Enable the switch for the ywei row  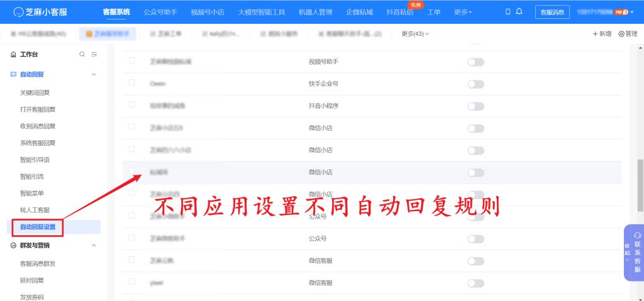[475, 283]
